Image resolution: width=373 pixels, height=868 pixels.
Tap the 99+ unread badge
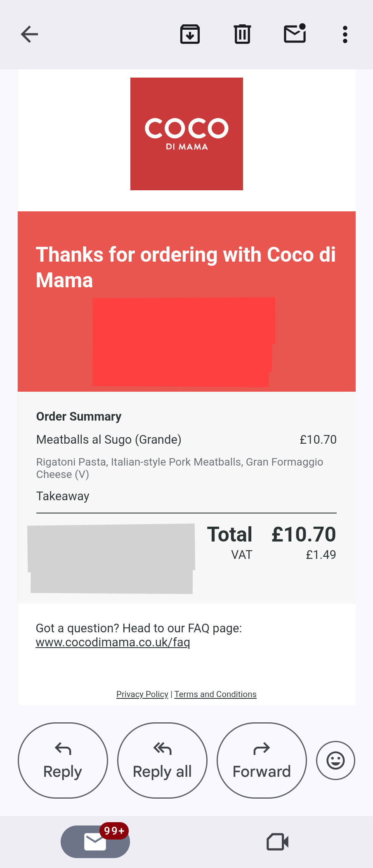[114, 830]
